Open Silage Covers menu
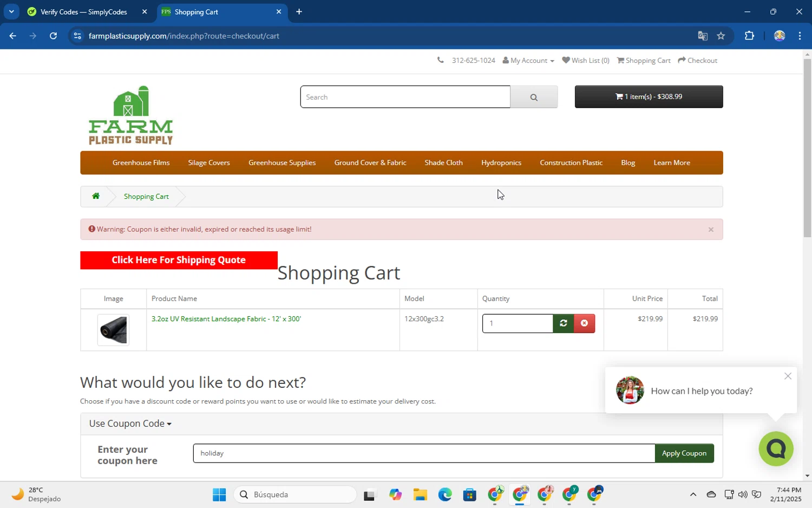 point(209,162)
